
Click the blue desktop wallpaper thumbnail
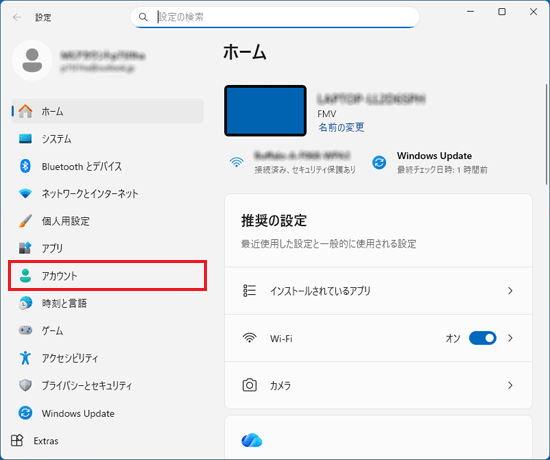(x=265, y=111)
